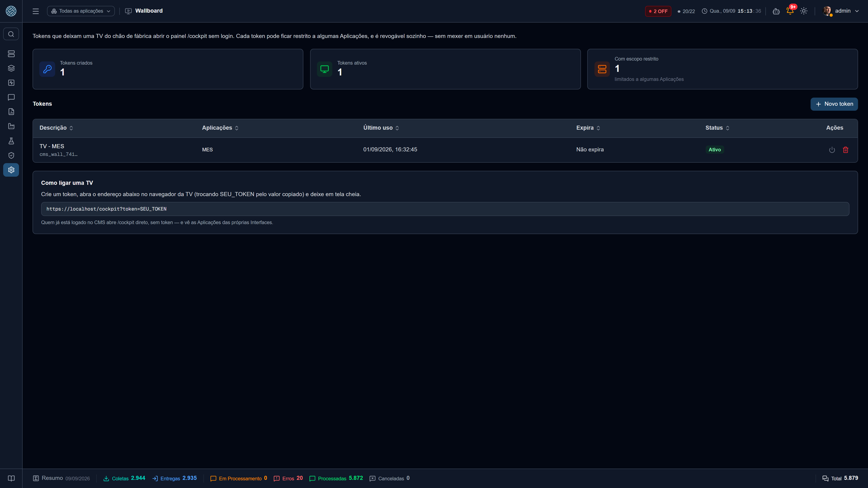This screenshot has width=868, height=488.
Task: Open the server stack sidebar icon
Action: click(11, 54)
